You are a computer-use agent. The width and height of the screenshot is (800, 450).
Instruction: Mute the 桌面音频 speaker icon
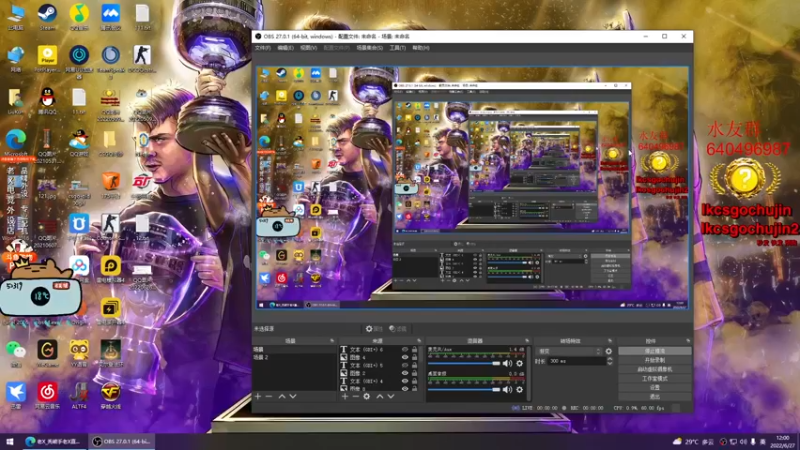pos(507,389)
